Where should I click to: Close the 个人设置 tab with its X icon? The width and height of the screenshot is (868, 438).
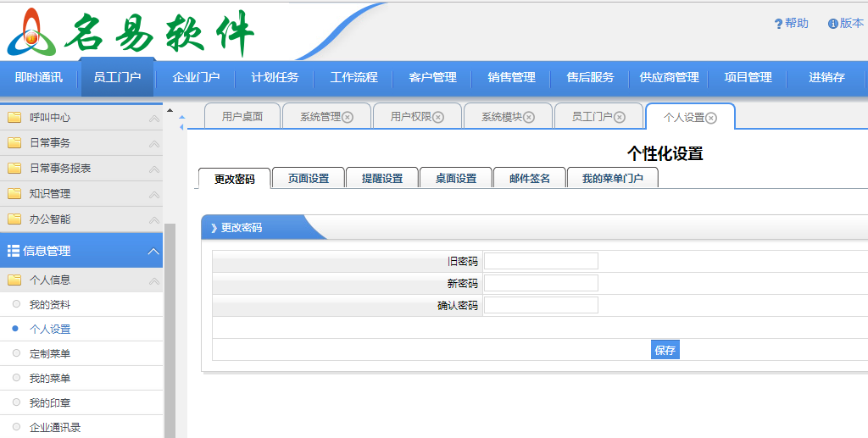(711, 119)
